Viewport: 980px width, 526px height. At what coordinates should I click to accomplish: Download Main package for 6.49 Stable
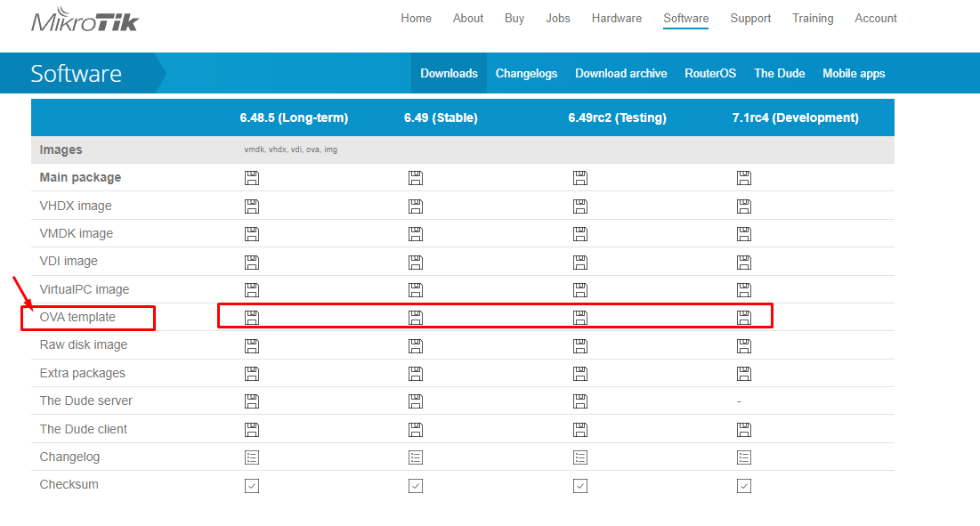(416, 178)
